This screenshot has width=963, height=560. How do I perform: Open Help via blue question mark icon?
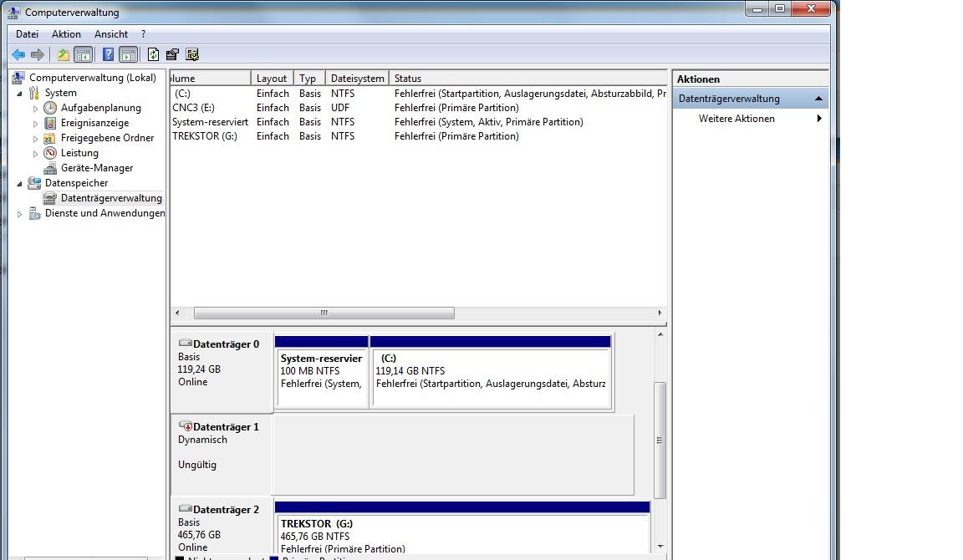[108, 54]
